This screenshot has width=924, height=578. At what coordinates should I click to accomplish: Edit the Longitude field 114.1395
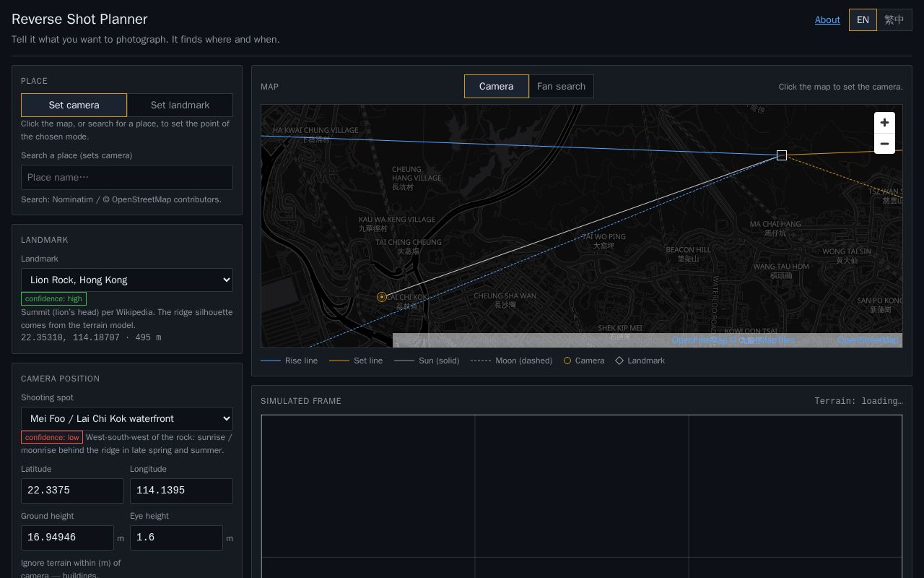pyautogui.click(x=181, y=491)
